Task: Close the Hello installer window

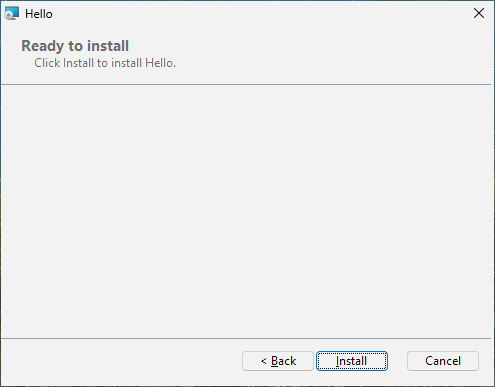Action: click(x=479, y=13)
